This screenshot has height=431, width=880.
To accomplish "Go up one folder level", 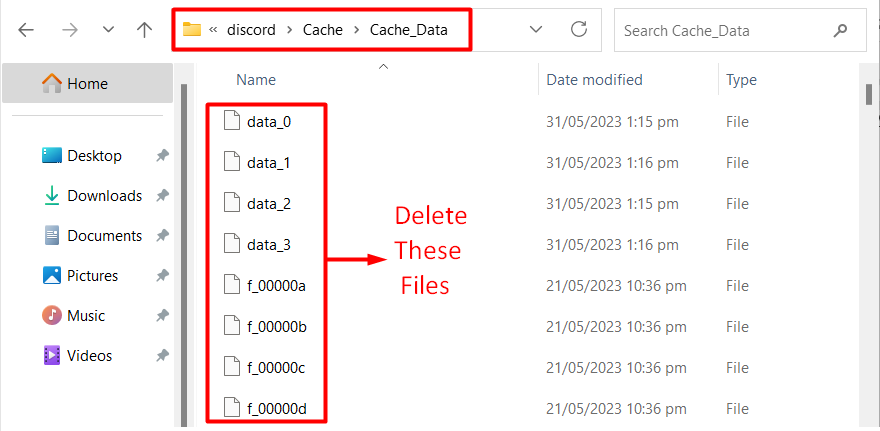I will 145,30.
